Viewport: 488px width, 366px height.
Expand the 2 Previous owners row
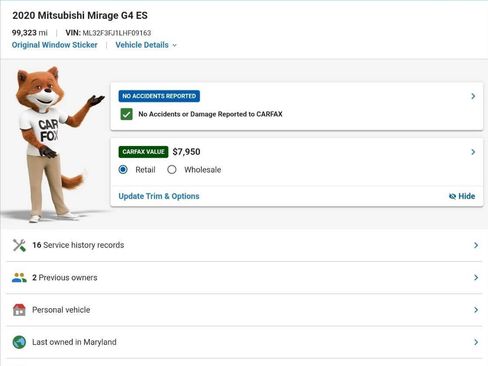pyautogui.click(x=244, y=278)
